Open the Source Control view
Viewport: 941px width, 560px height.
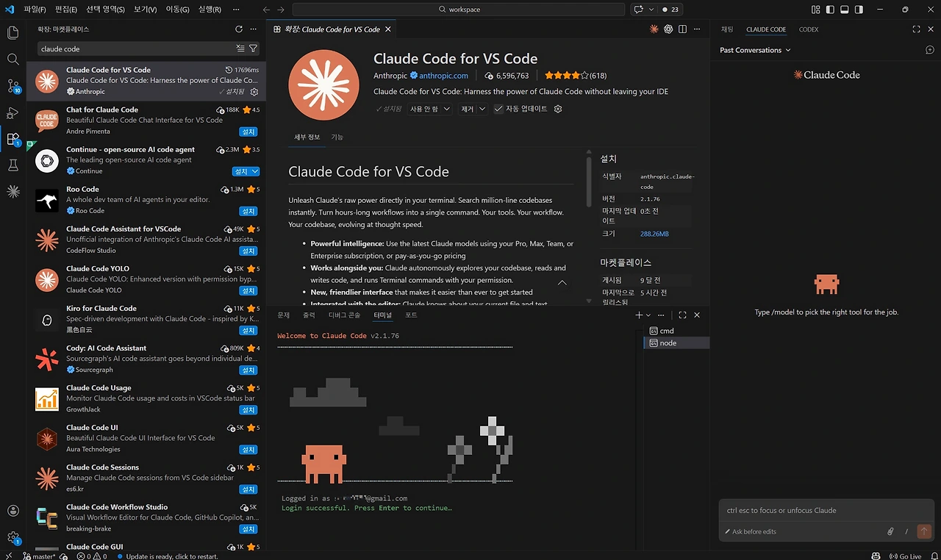(x=12, y=86)
